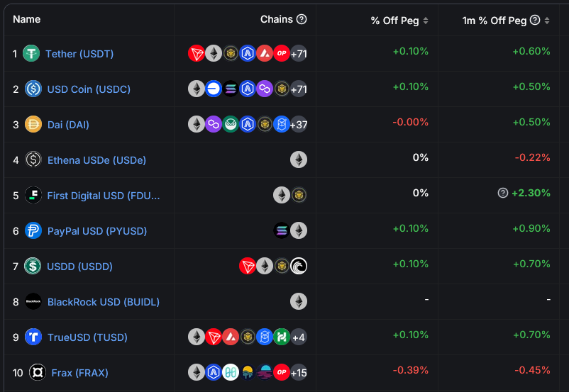
Task: Click the question mark beside +2.30% value
Action: [502, 193]
